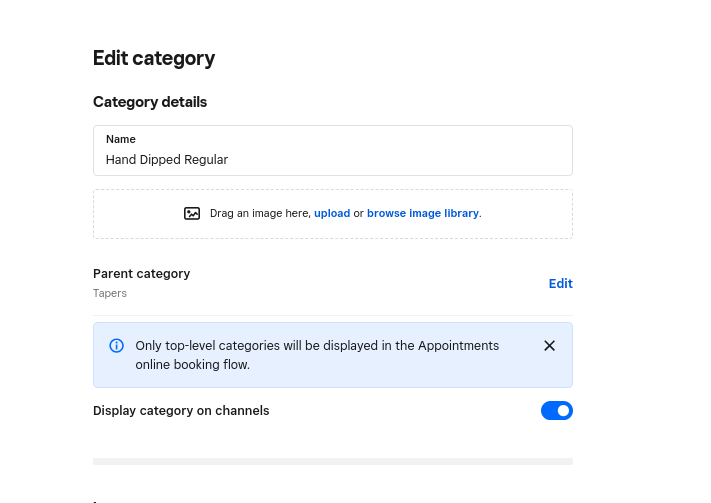Click the Parent category label
Screen dimensions: 711x503
click(141, 274)
